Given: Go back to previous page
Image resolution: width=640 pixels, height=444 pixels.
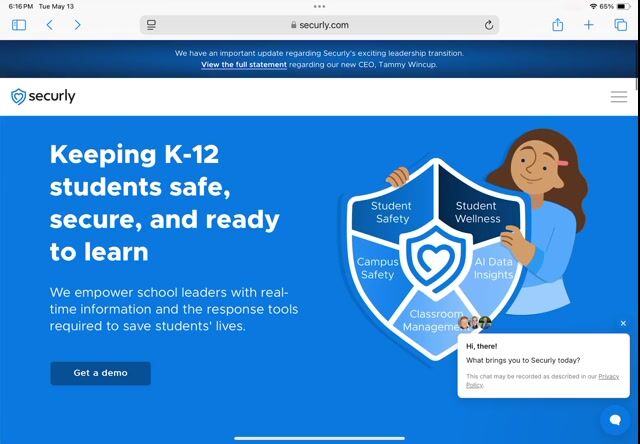Looking at the screenshot, I should point(50,25).
